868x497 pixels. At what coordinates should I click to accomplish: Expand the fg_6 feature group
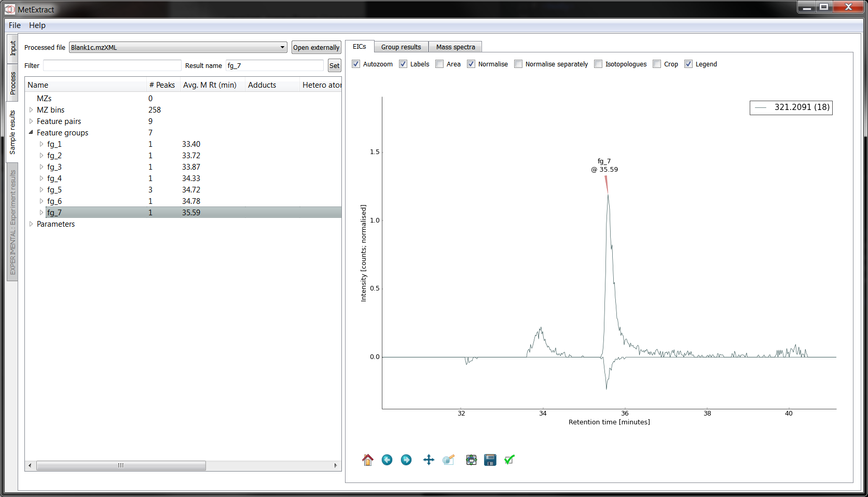42,201
